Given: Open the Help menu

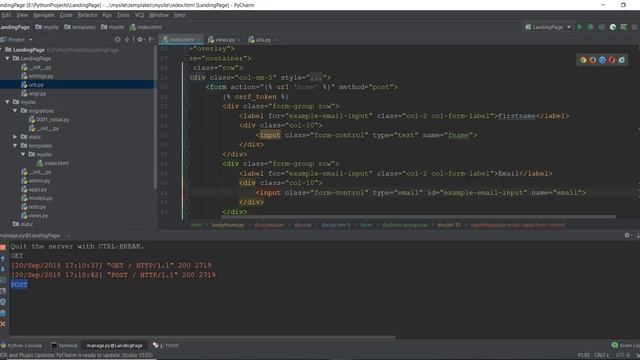Looking at the screenshot, I should pyautogui.click(x=180, y=15).
